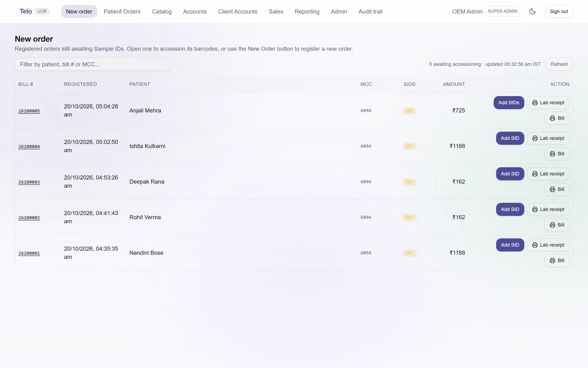Click the OEM Admin user name
Viewport: 588px width, 368px height.
coord(467,11)
